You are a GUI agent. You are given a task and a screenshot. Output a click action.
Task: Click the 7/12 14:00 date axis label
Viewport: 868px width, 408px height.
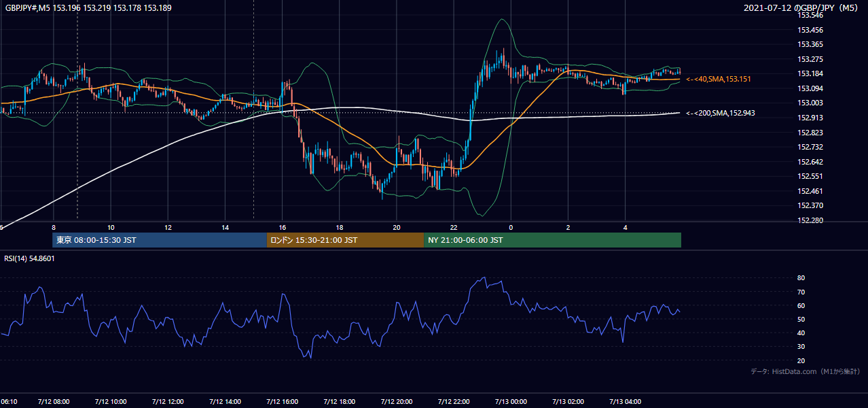click(225, 402)
